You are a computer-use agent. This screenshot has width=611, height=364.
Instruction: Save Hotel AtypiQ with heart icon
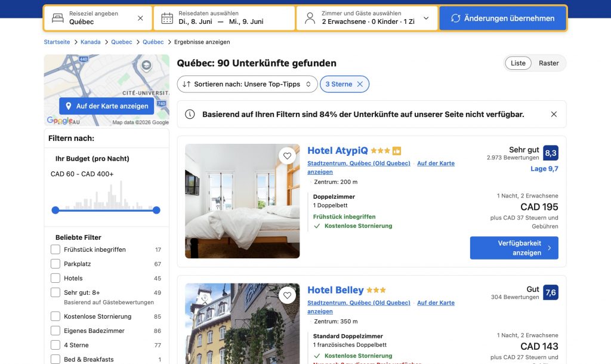tap(287, 156)
